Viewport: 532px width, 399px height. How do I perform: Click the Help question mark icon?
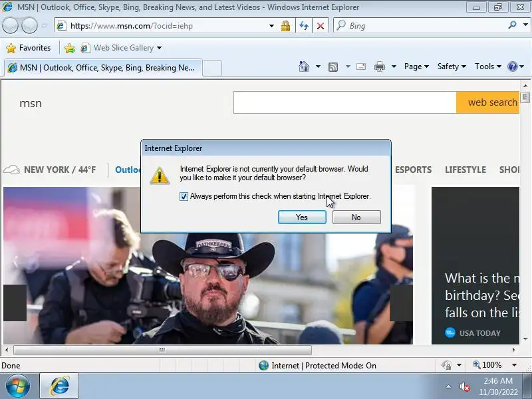(512, 66)
